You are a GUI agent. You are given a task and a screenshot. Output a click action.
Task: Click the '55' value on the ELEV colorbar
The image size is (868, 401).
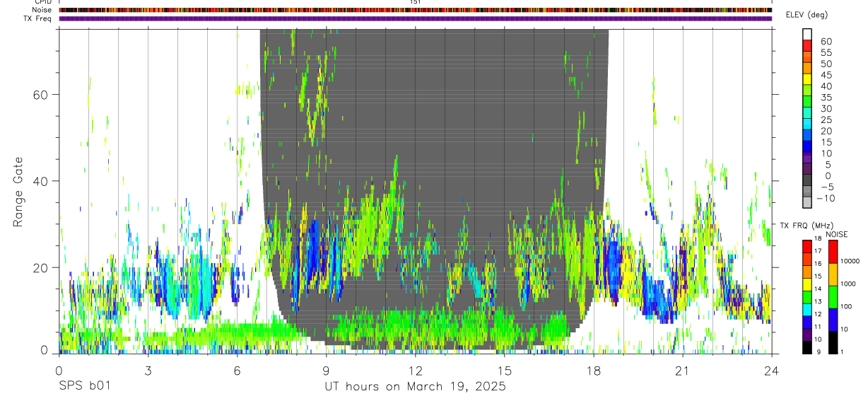[x=826, y=52]
